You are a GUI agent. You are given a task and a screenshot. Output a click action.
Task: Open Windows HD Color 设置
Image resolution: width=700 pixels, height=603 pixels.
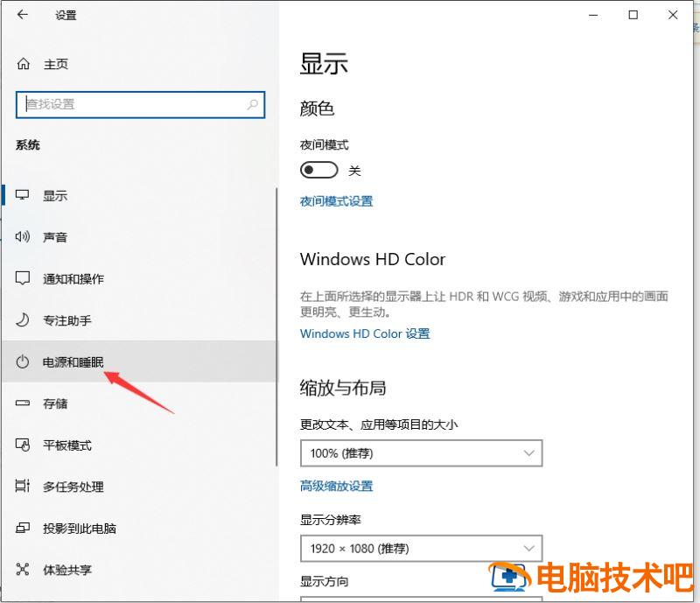(365, 333)
